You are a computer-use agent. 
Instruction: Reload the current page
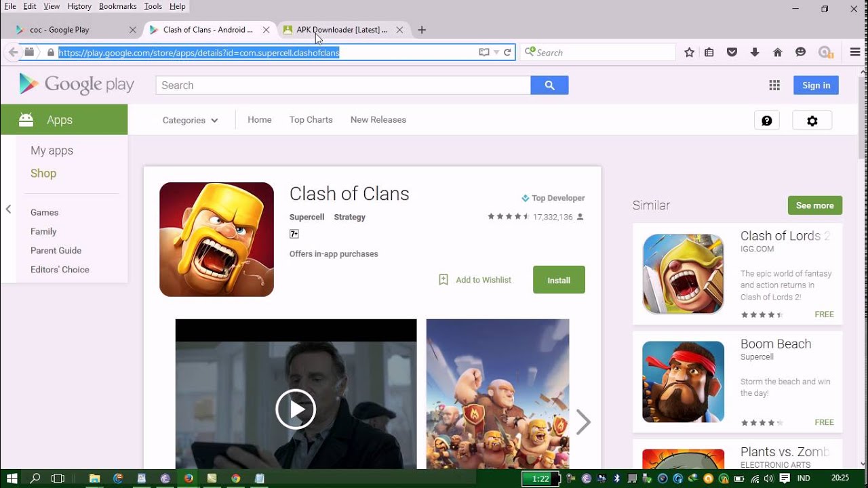coord(507,52)
